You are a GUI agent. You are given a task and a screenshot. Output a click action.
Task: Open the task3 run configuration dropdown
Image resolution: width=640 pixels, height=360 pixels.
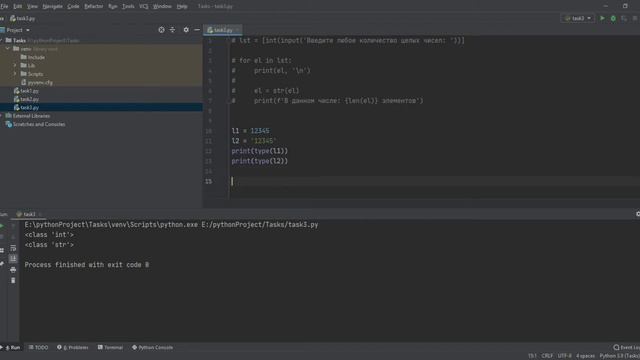pos(578,18)
